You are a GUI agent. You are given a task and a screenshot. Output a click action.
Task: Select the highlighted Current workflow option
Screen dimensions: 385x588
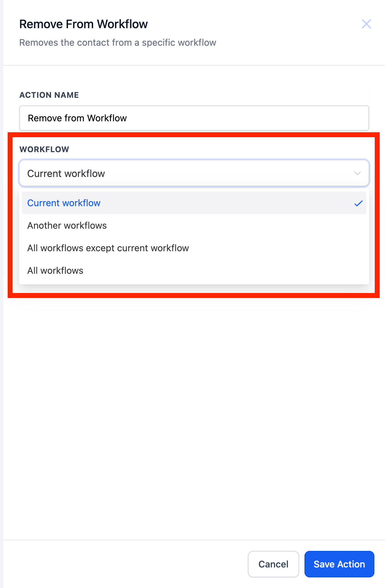(x=194, y=203)
